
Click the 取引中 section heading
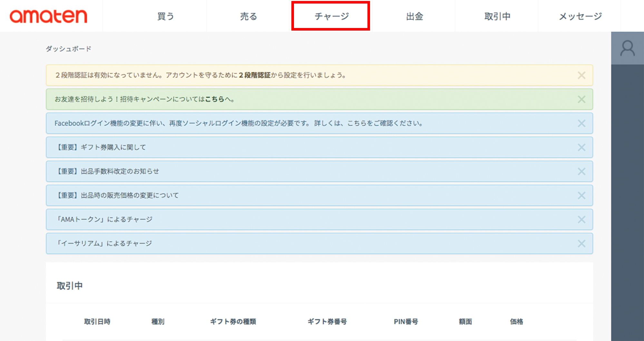click(70, 286)
